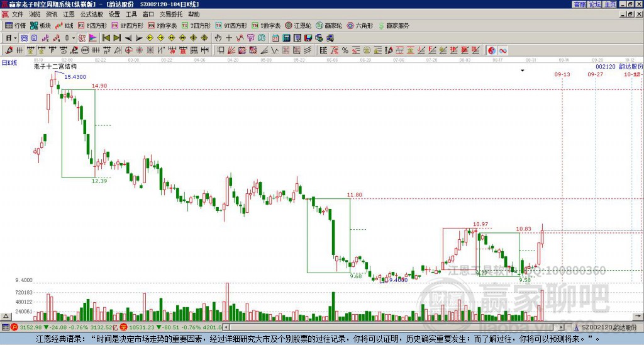Open the 窗口 menu

(x=148, y=14)
